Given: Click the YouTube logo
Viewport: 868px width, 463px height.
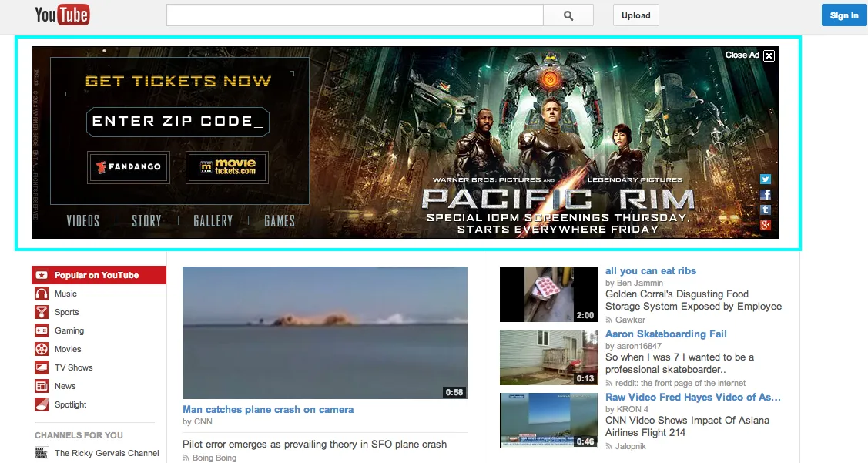Looking at the screenshot, I should click(62, 15).
